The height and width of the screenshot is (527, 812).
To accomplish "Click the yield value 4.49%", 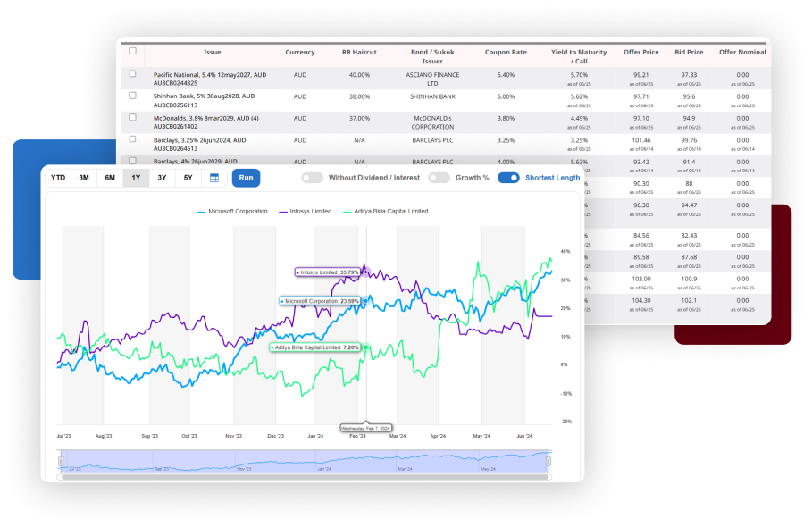I will [x=579, y=119].
